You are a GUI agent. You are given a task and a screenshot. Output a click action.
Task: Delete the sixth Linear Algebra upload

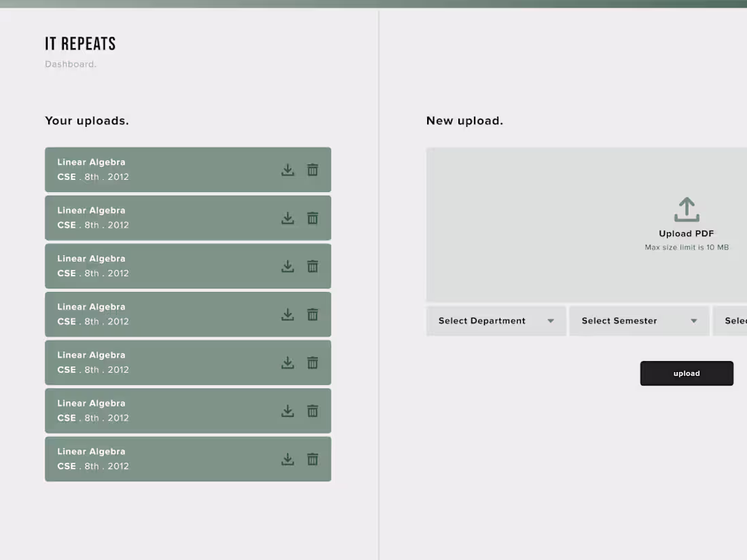312,411
